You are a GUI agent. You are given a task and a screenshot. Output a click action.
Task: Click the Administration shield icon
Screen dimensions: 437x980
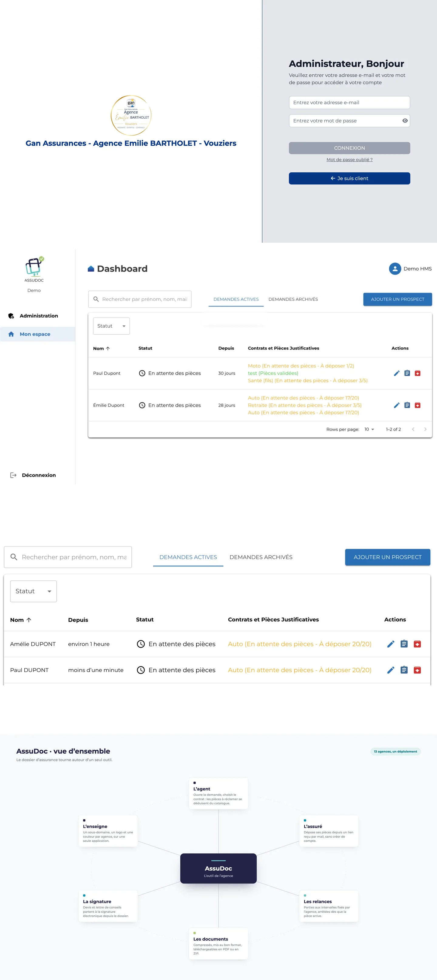pos(11,316)
